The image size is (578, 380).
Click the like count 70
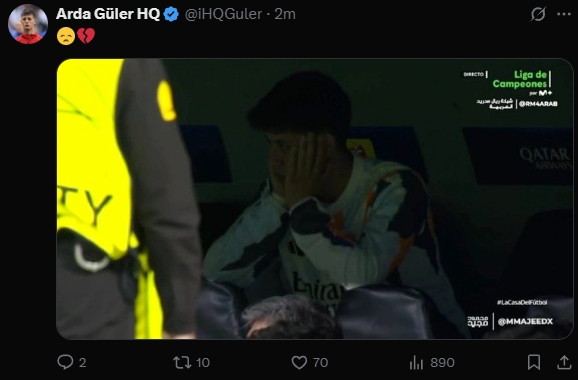click(x=320, y=362)
